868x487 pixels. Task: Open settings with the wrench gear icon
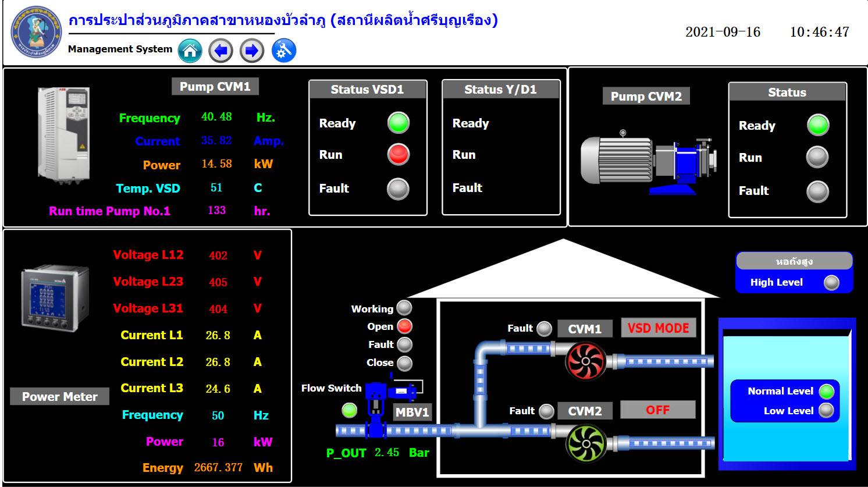coord(284,51)
